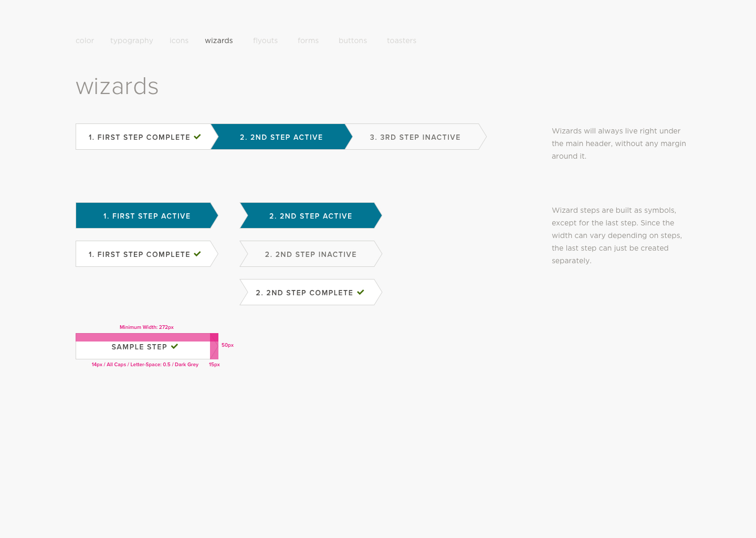Select the wizards navigation tab
This screenshot has height=538, width=756.
(219, 40)
